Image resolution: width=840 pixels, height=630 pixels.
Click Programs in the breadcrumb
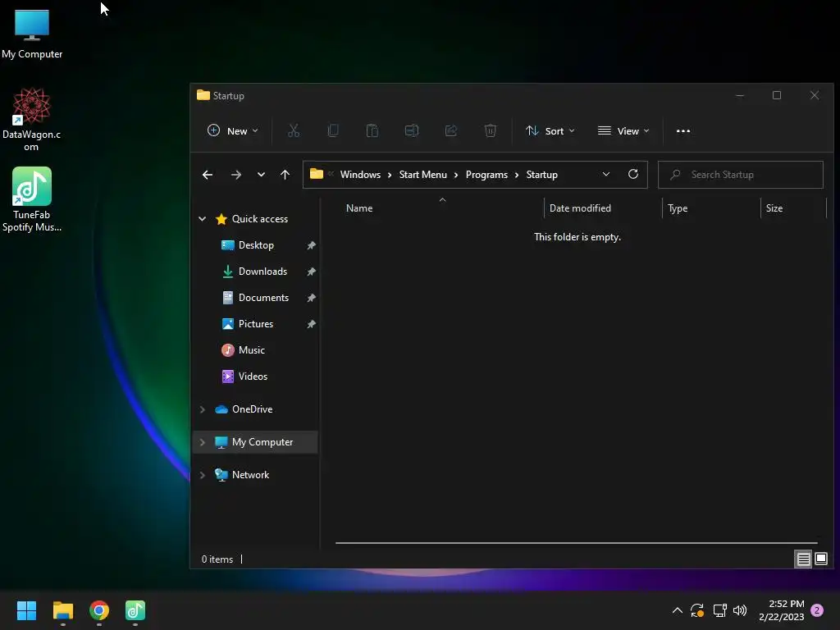click(486, 175)
